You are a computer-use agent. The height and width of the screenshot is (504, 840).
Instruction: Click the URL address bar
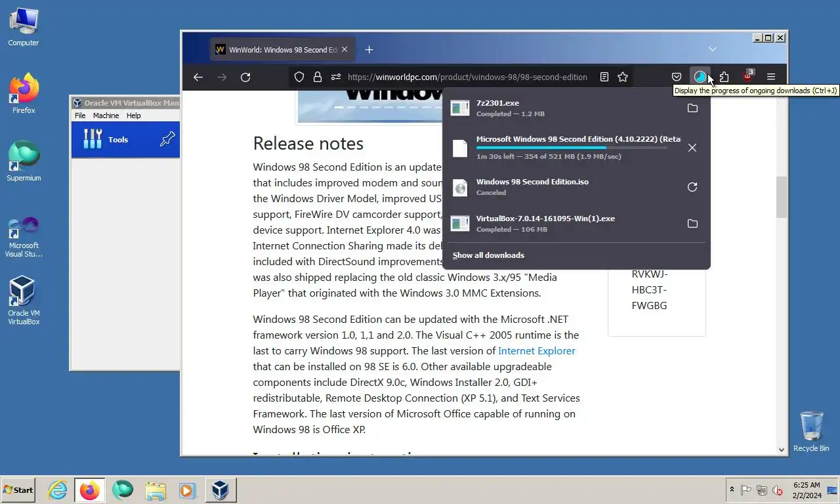tap(467, 77)
